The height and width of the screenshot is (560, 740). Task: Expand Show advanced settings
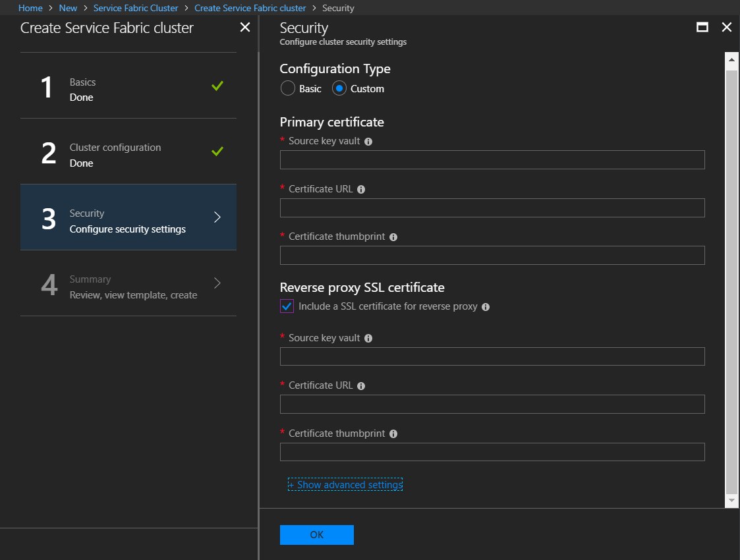[x=345, y=485]
